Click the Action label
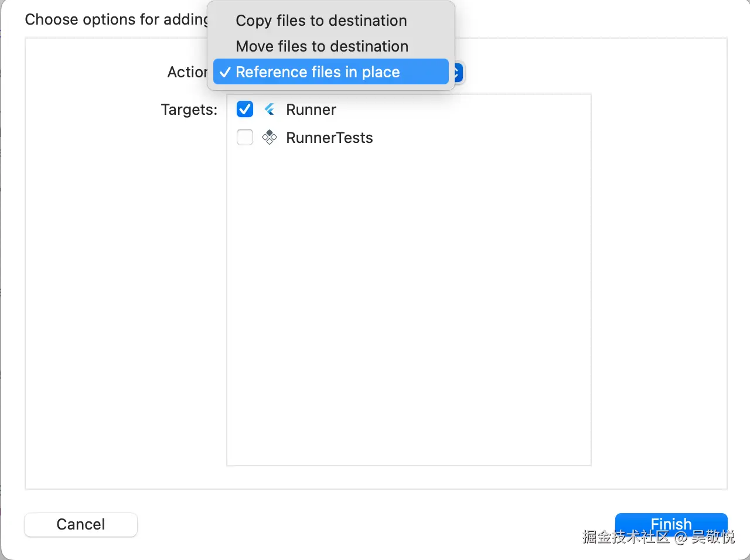This screenshot has width=750, height=560. point(187,72)
